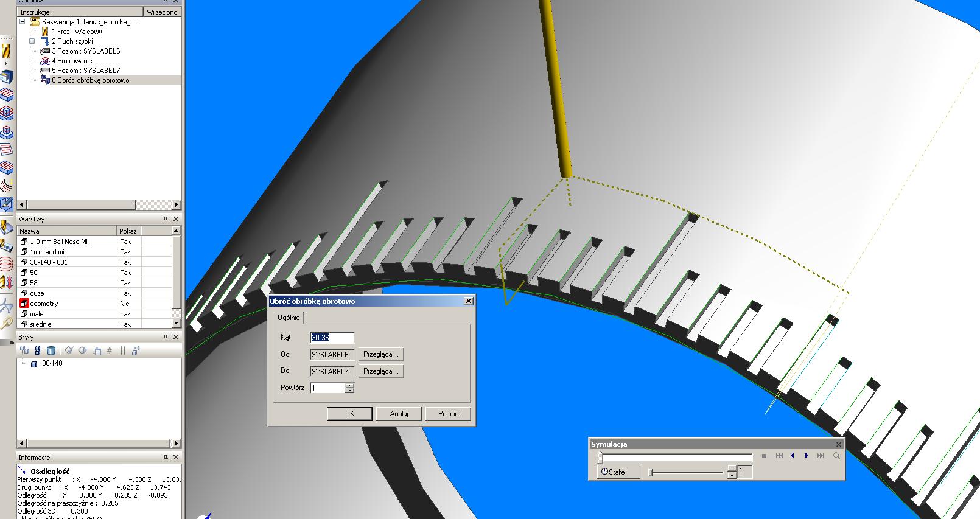Click the expand arrow below the cutter icon
Viewport: 980px width, 519px height.
coord(6,63)
